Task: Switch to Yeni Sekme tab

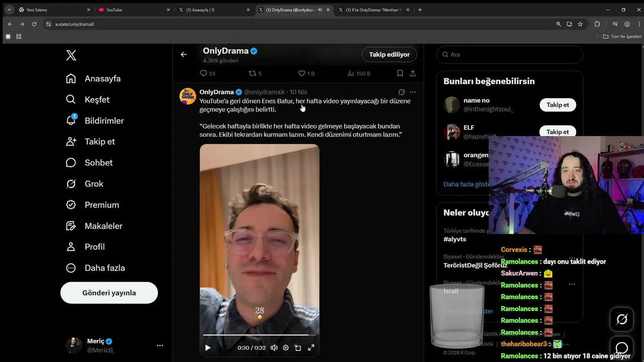Action: pos(54,10)
